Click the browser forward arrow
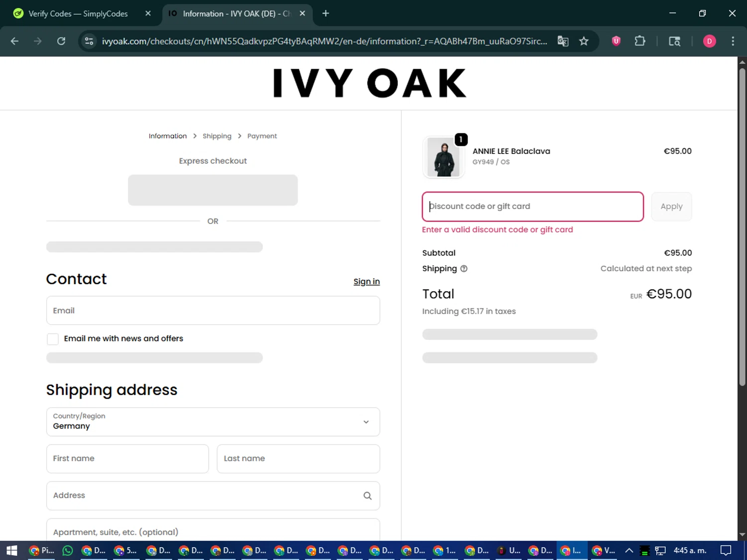The width and height of the screenshot is (747, 560). (38, 41)
